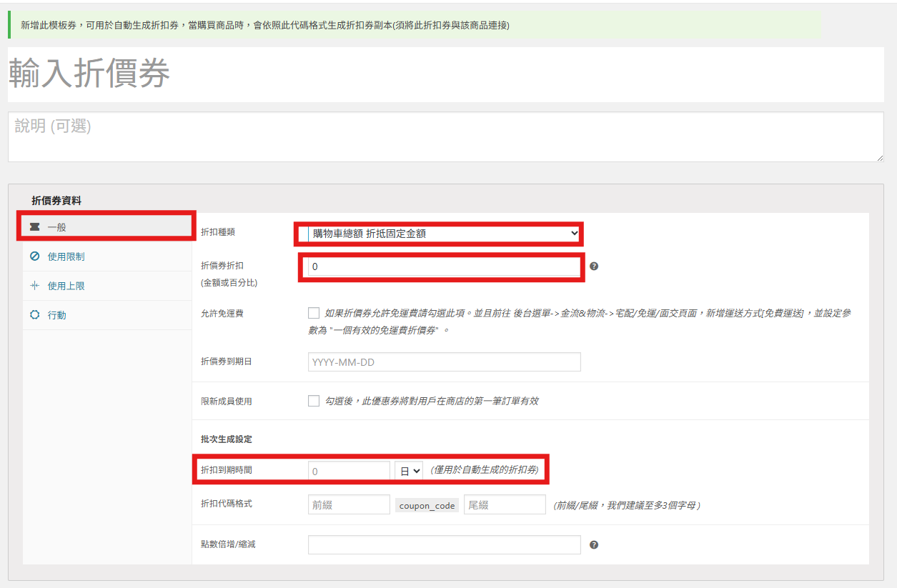Switch to the 使用限制 tab

66,256
